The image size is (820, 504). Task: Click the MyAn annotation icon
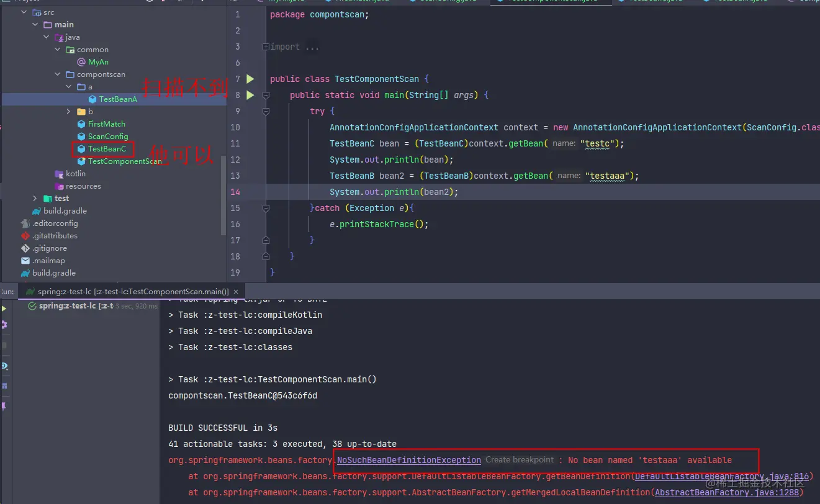(81, 62)
